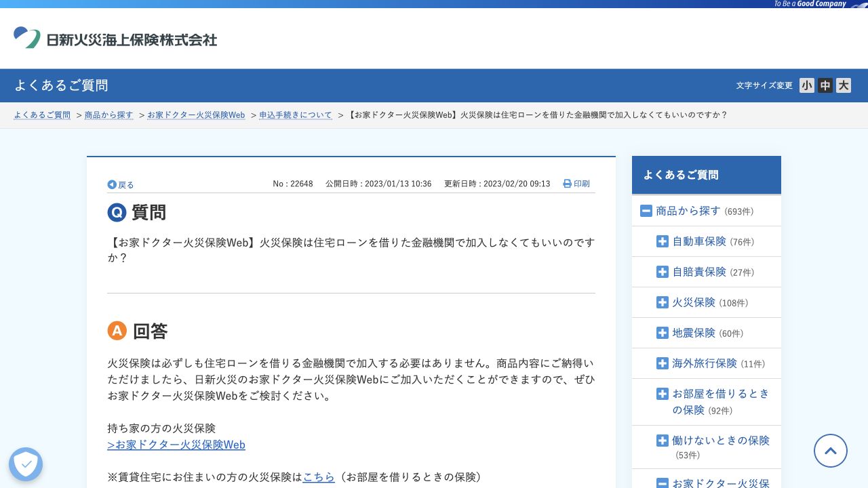Open 申込手続きについて breadcrumb link
Screen dimensions: 868x488
(296, 115)
